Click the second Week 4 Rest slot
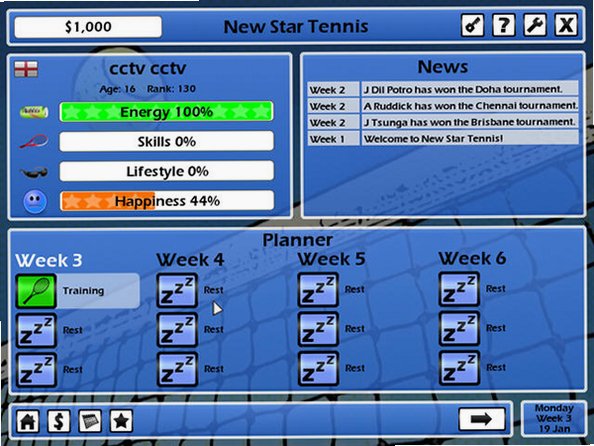Viewport: 594px width, 446px height. (x=177, y=330)
